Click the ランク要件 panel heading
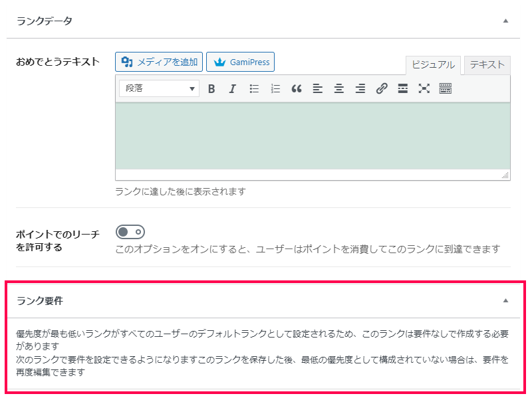 point(40,301)
